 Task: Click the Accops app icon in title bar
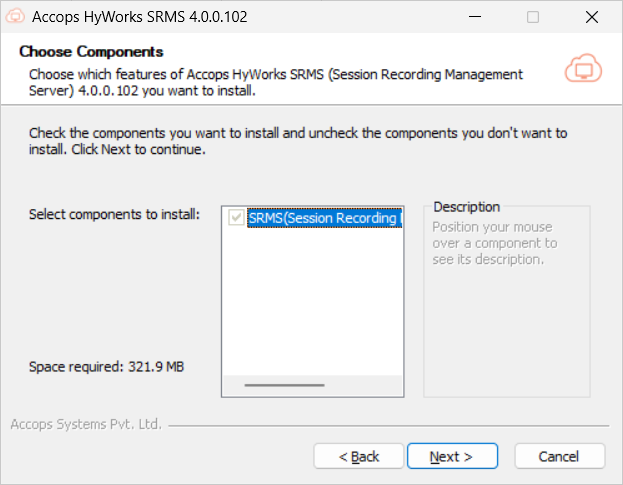[x=15, y=17]
